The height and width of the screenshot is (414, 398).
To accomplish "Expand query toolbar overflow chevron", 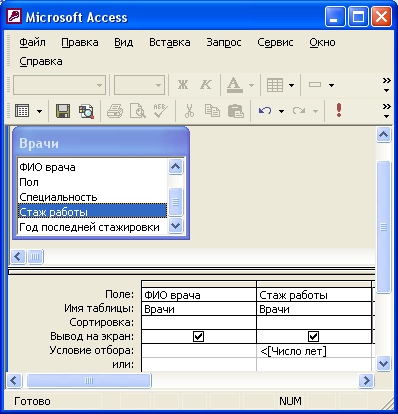I will 386,111.
